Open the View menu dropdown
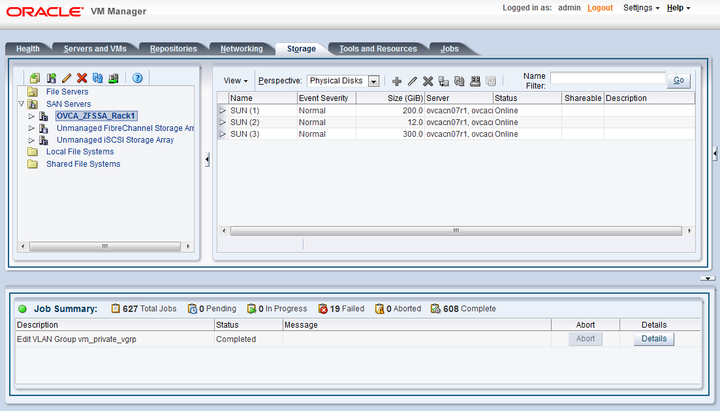720x411 pixels. point(236,81)
